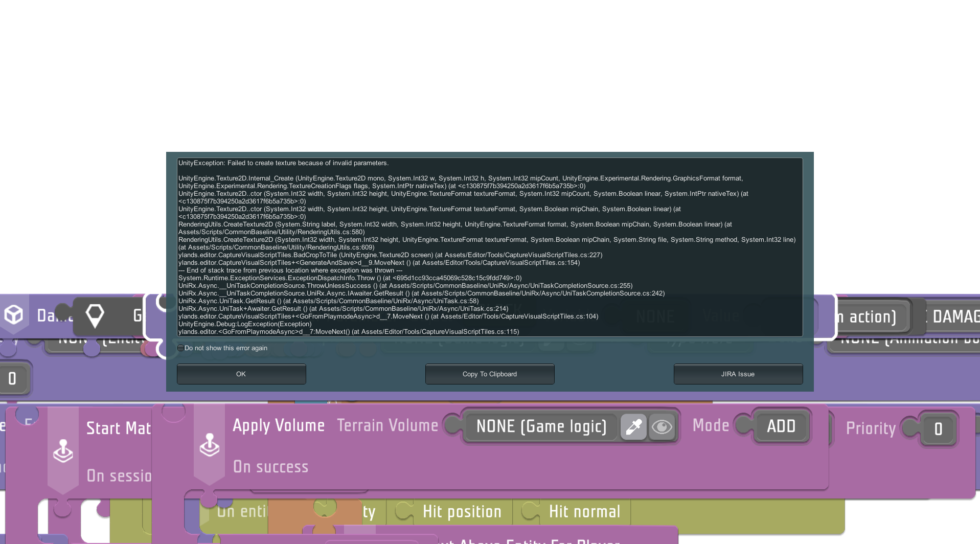Click the 0 value field on left tile

[13, 379]
